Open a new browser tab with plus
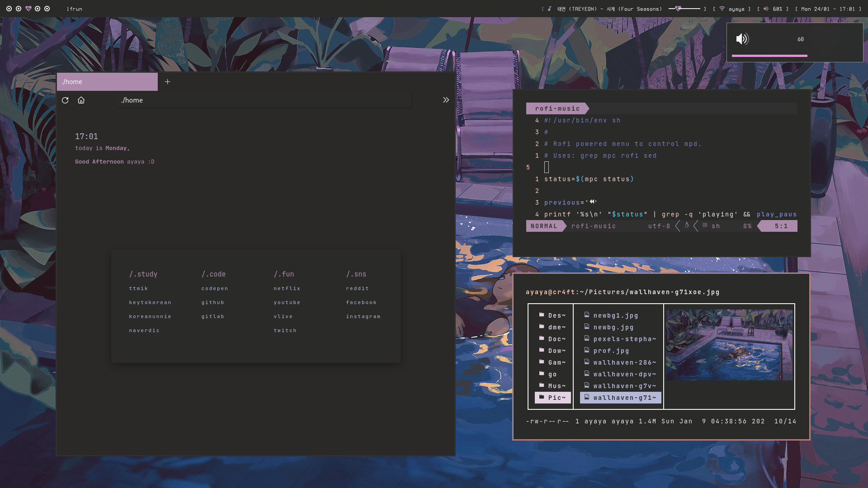868x488 pixels. (167, 82)
